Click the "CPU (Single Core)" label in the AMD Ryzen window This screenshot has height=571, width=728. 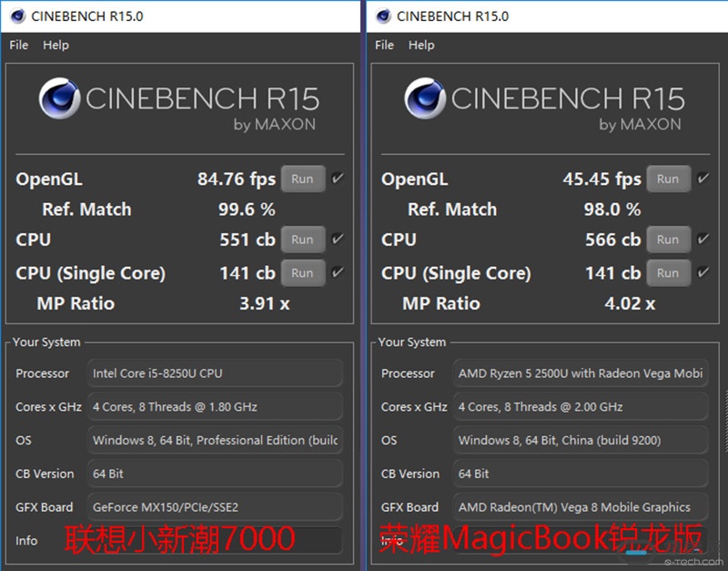(x=456, y=273)
